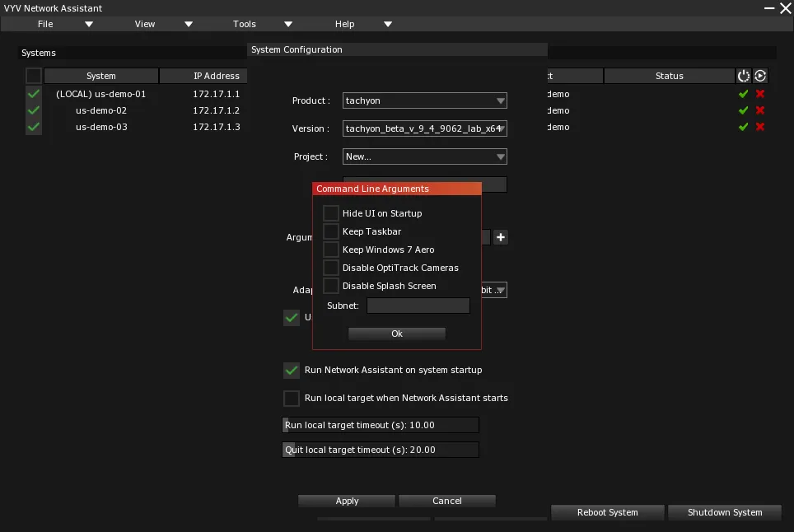The image size is (794, 532).
Task: Click the Cancel button
Action: (446, 501)
